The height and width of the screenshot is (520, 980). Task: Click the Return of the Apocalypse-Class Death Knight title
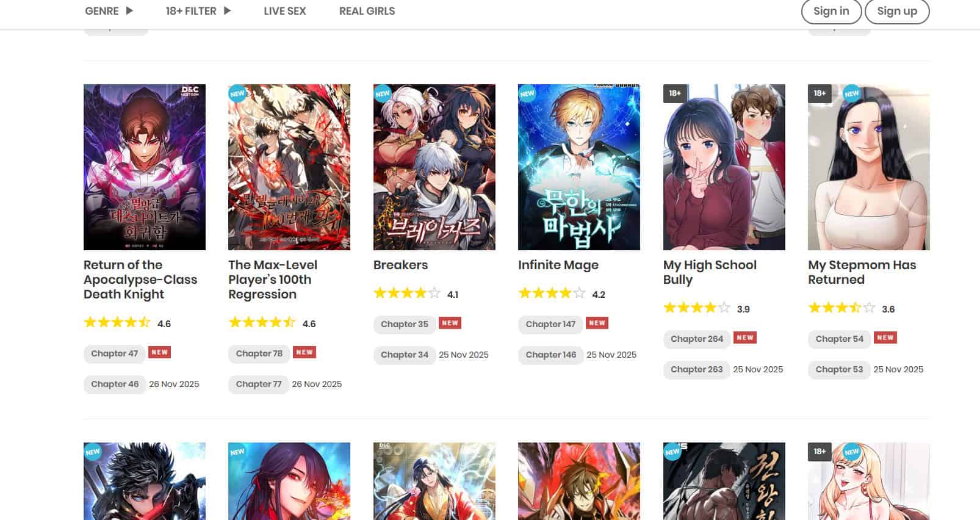pyautogui.click(x=140, y=280)
